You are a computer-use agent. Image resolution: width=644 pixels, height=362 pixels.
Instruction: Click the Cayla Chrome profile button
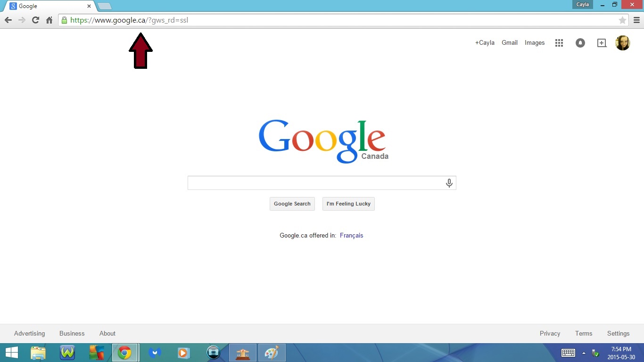(583, 4)
